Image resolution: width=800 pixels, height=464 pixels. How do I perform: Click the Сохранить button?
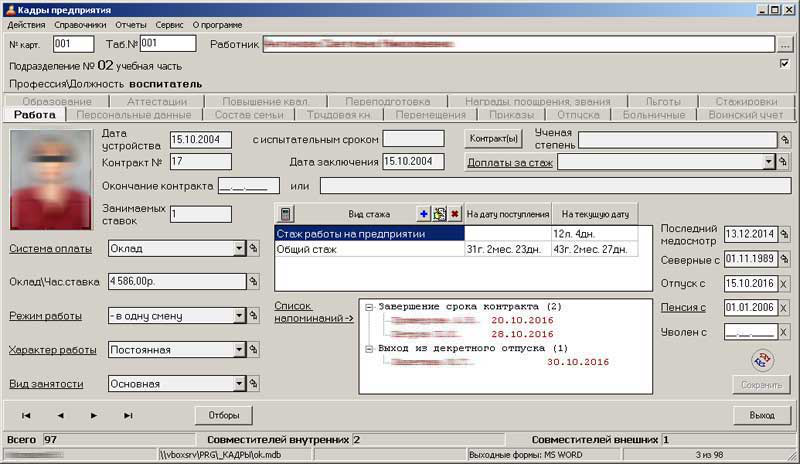761,385
